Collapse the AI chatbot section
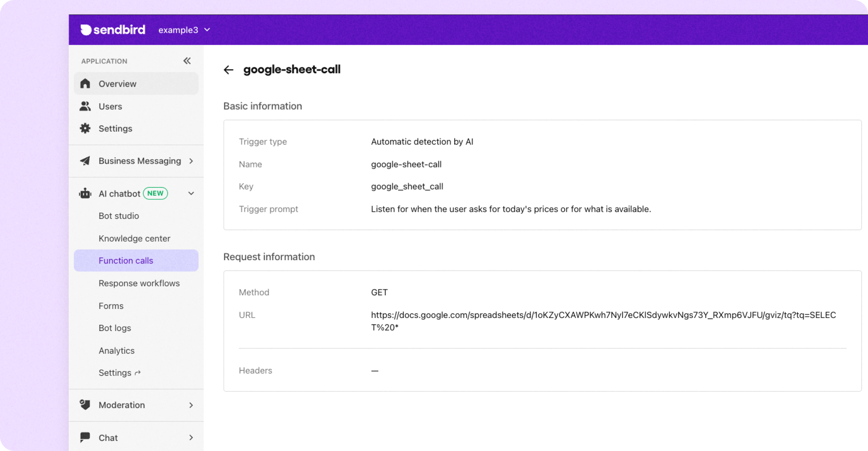Image resolution: width=868 pixels, height=451 pixels. (191, 193)
